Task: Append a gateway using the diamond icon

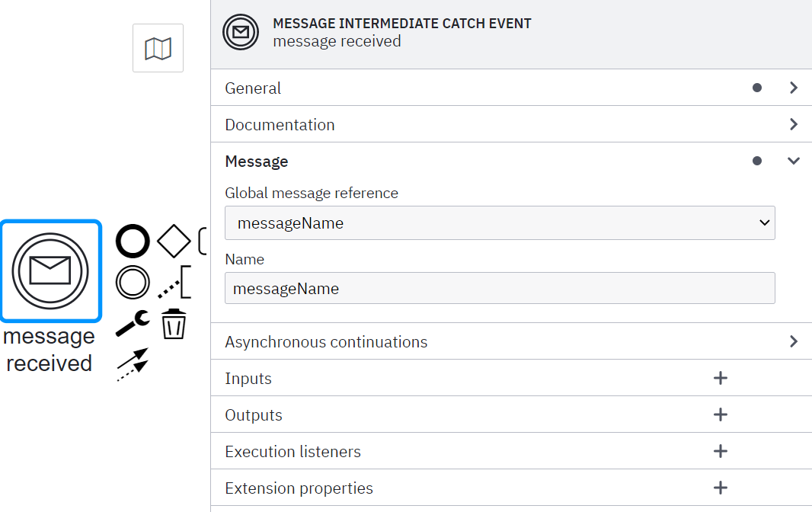Action: point(174,240)
